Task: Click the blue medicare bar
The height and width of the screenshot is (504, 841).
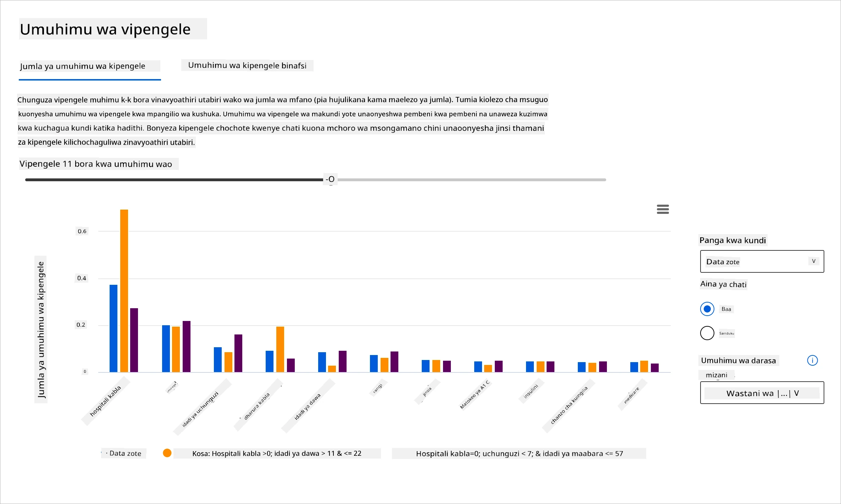Action: click(634, 367)
